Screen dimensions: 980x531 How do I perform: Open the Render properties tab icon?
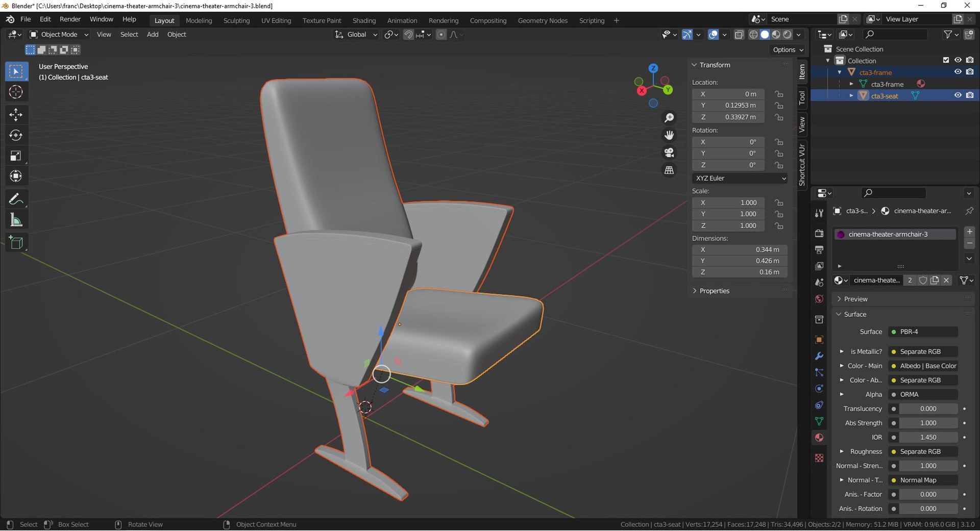pyautogui.click(x=819, y=233)
